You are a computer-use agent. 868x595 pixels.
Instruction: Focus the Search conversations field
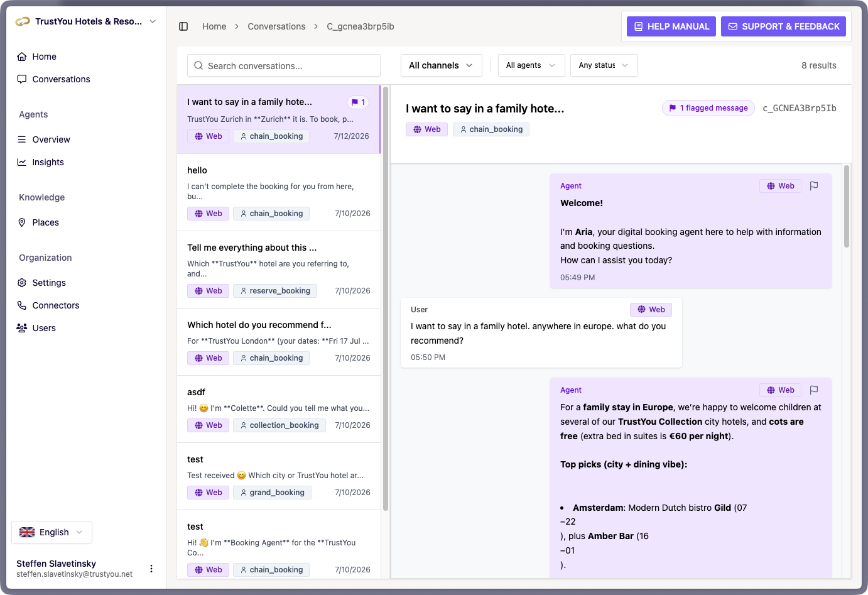[x=284, y=65]
